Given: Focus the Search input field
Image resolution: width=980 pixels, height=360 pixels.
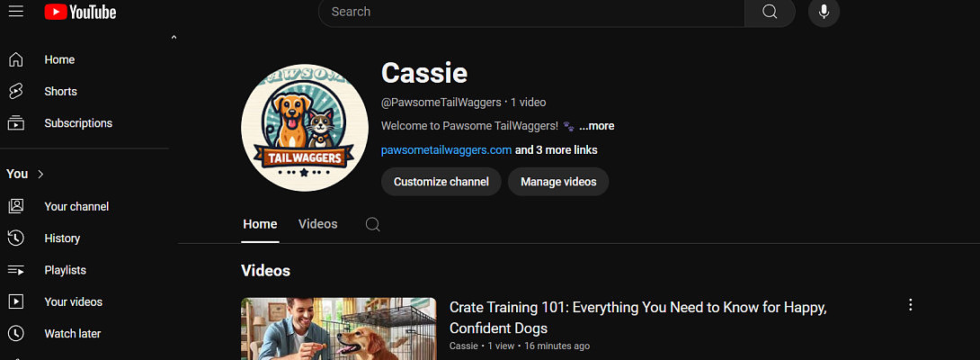Looking at the screenshot, I should pyautogui.click(x=530, y=12).
